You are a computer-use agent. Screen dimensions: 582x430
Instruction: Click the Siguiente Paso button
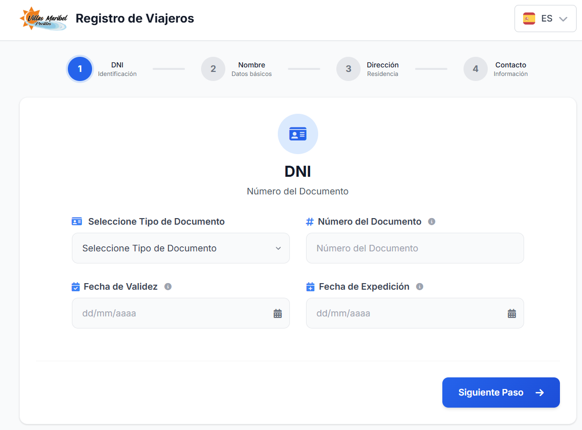pyautogui.click(x=501, y=392)
